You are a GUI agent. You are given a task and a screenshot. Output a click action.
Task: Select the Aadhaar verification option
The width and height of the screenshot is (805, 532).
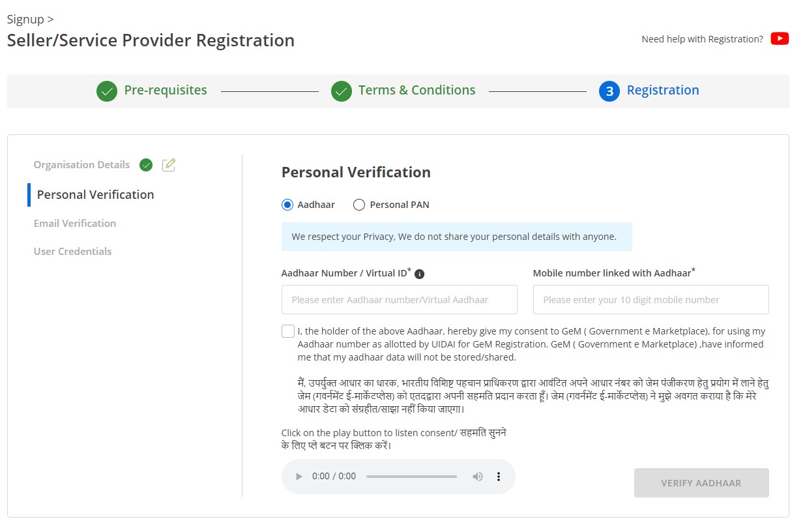(287, 204)
